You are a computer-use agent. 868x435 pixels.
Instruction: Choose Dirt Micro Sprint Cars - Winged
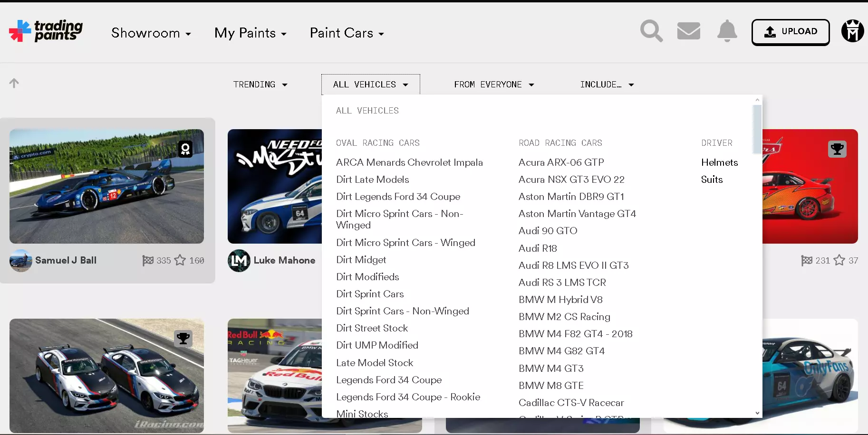pyautogui.click(x=405, y=243)
